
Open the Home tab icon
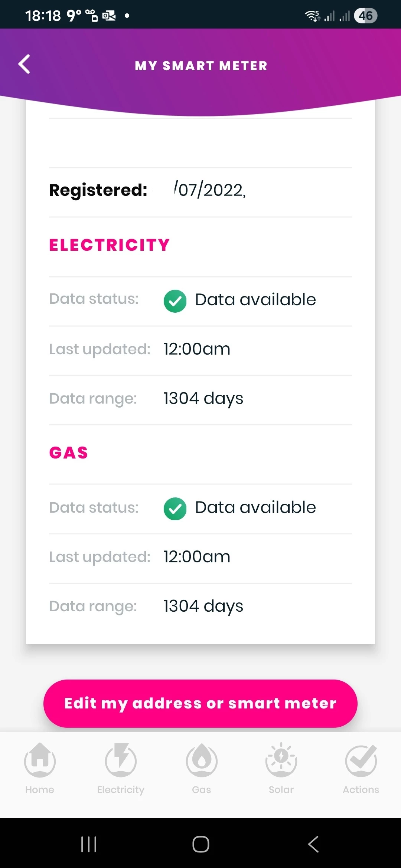coord(40,760)
